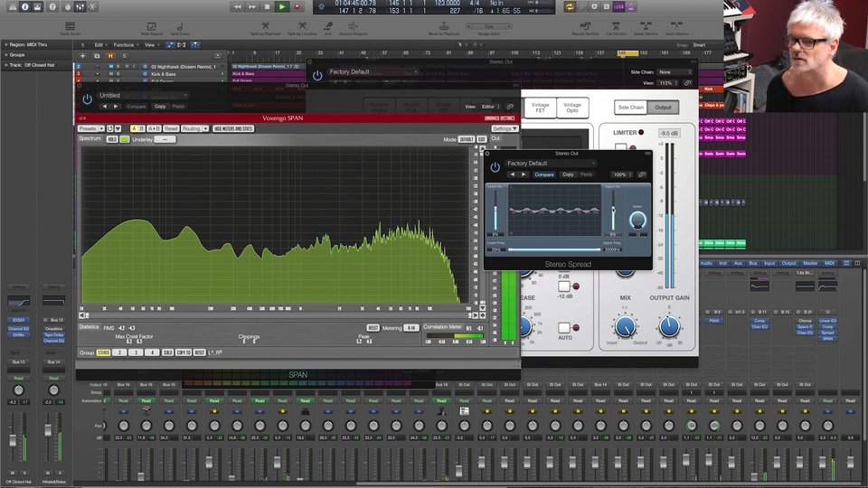Click Solo button in SPAN group row

[168, 352]
